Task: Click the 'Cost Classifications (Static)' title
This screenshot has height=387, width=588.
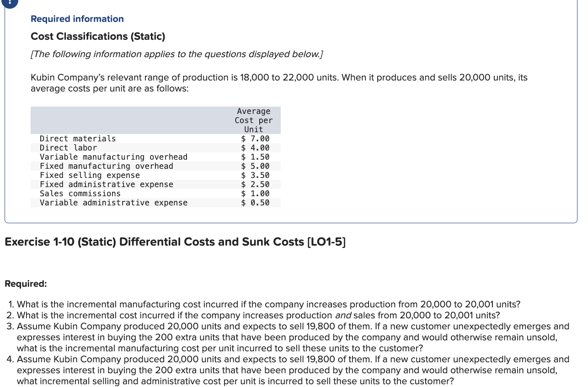Action: point(98,36)
